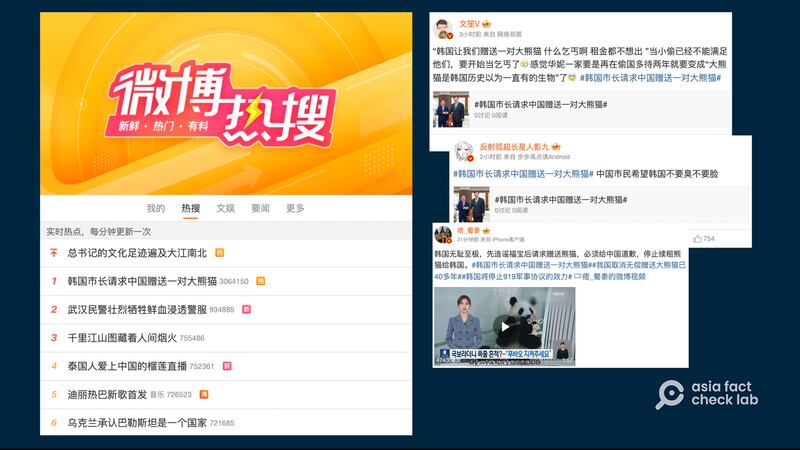Open the 我的 tab
Screen dimensions: 800x450
tap(156, 208)
